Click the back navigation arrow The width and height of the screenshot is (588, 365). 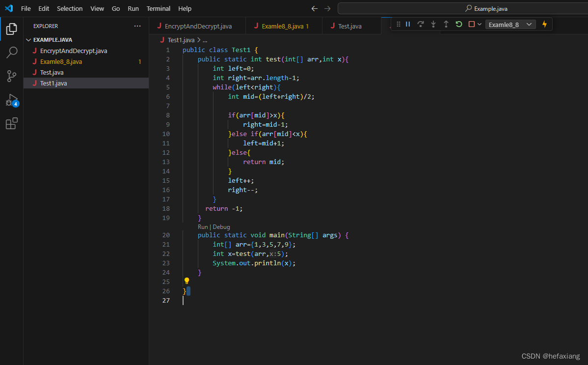tap(315, 8)
